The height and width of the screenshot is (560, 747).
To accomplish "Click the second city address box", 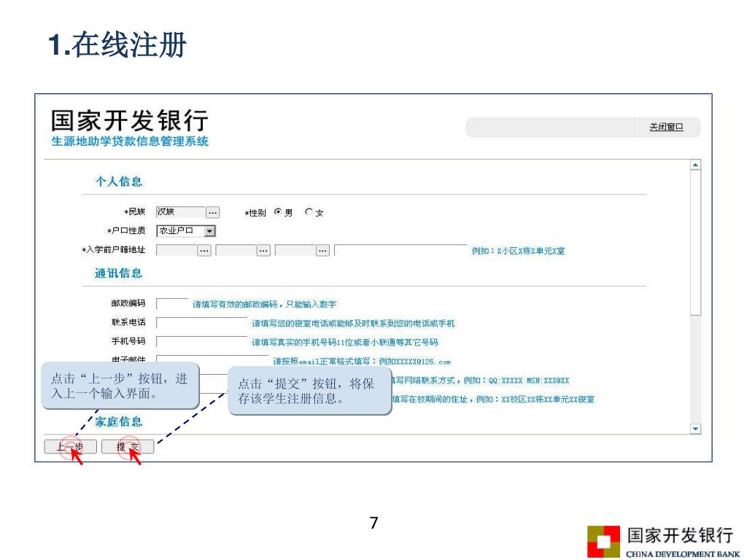I will coord(236,251).
